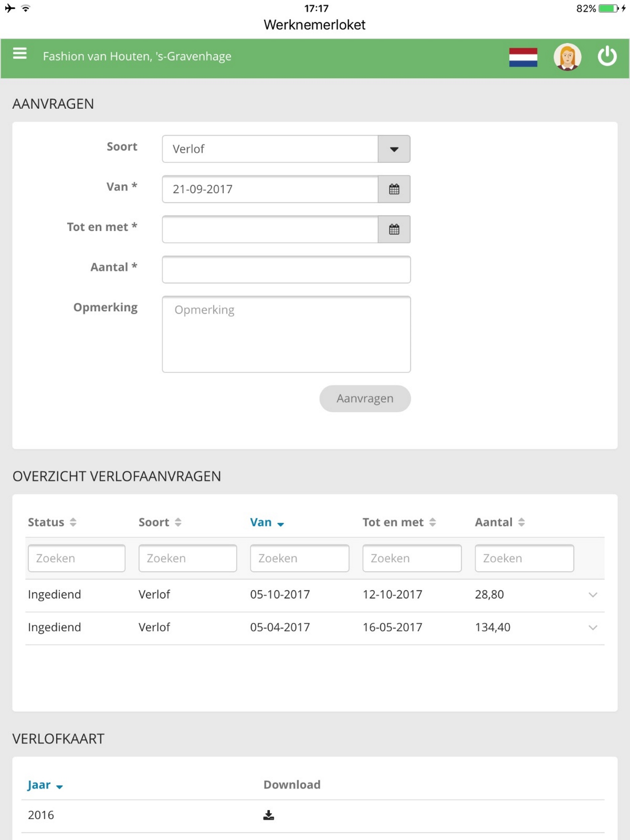Screen dimensions: 630x840
Task: Open the Soort dropdown arrow
Action: tap(394, 149)
